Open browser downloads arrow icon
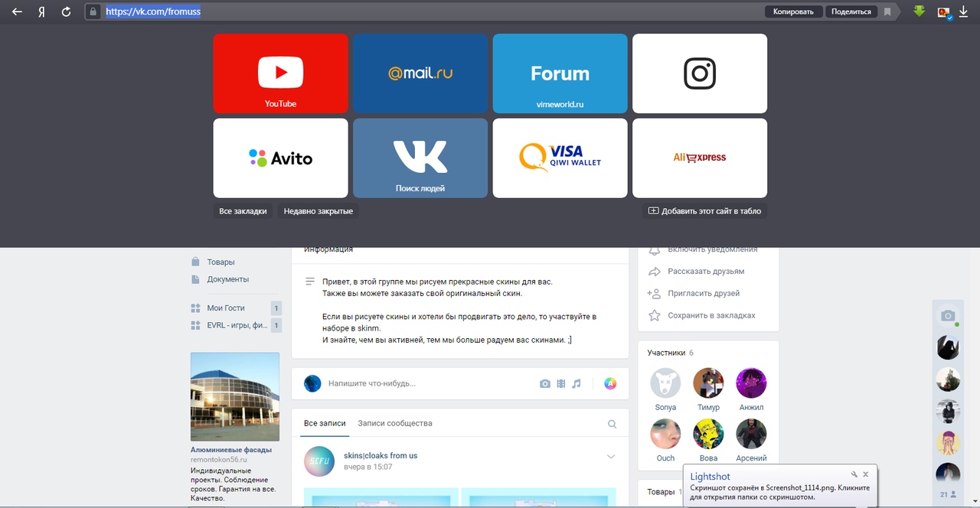Screen dimensions: 980x508 pyautogui.click(x=964, y=11)
